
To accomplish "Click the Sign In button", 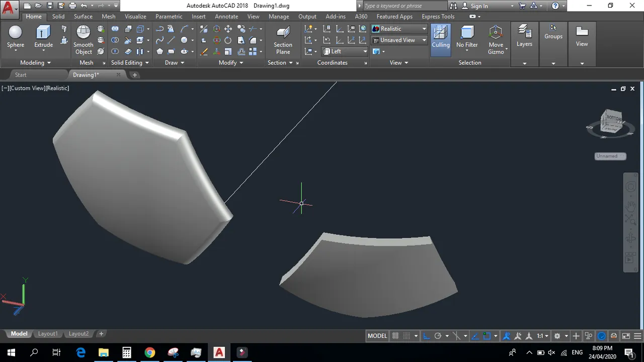I will (x=479, y=6).
